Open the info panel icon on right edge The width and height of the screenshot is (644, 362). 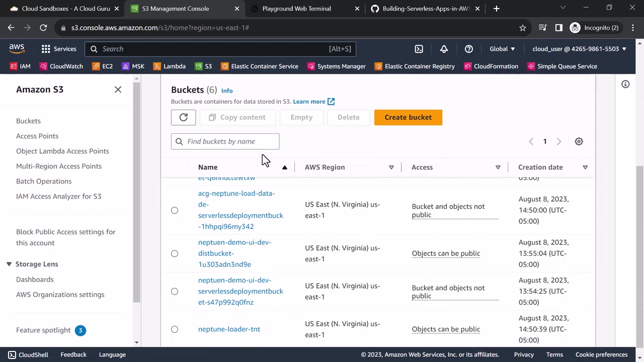(625, 84)
